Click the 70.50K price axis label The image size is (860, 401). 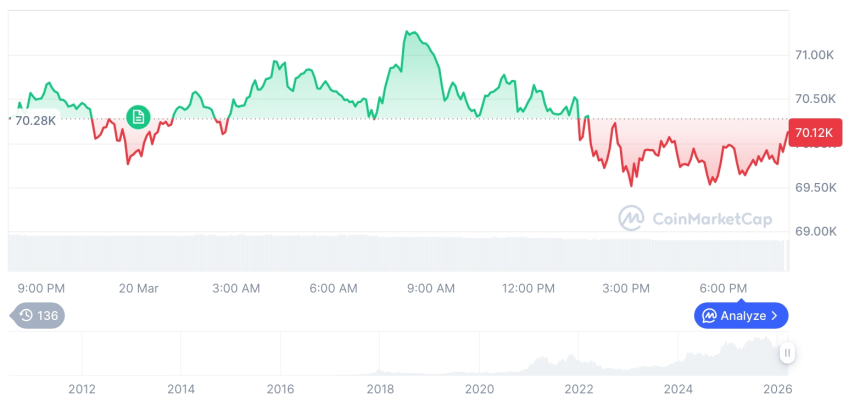coord(813,99)
